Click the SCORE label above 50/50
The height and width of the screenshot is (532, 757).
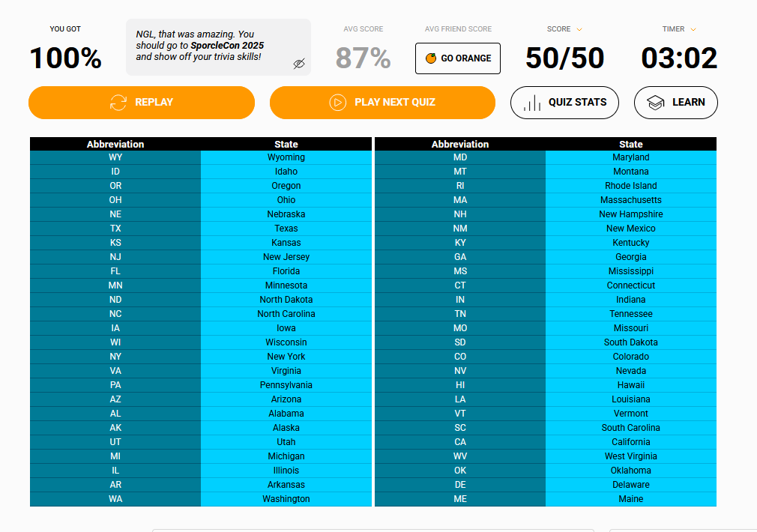[x=558, y=29]
